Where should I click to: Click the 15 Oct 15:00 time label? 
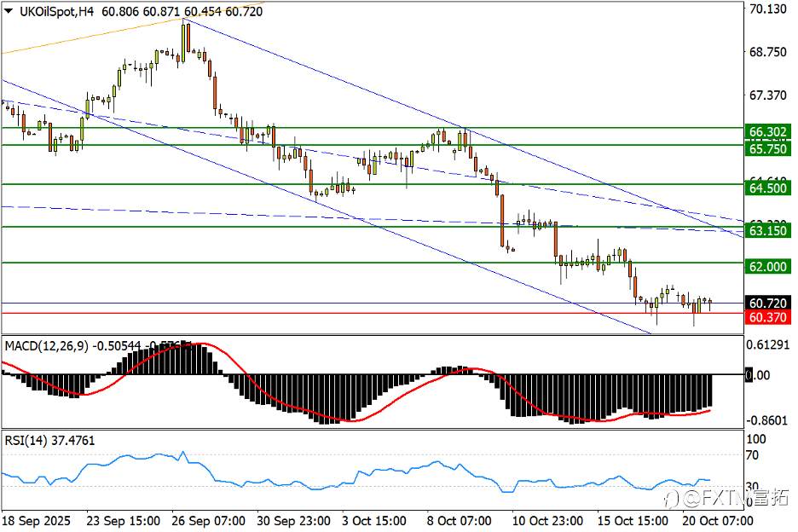tap(632, 521)
